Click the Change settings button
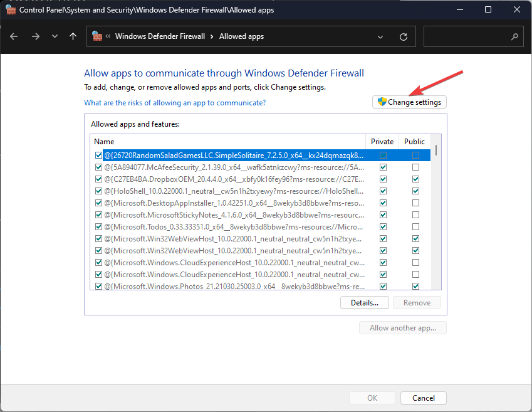The width and height of the screenshot is (532, 412). coord(409,102)
